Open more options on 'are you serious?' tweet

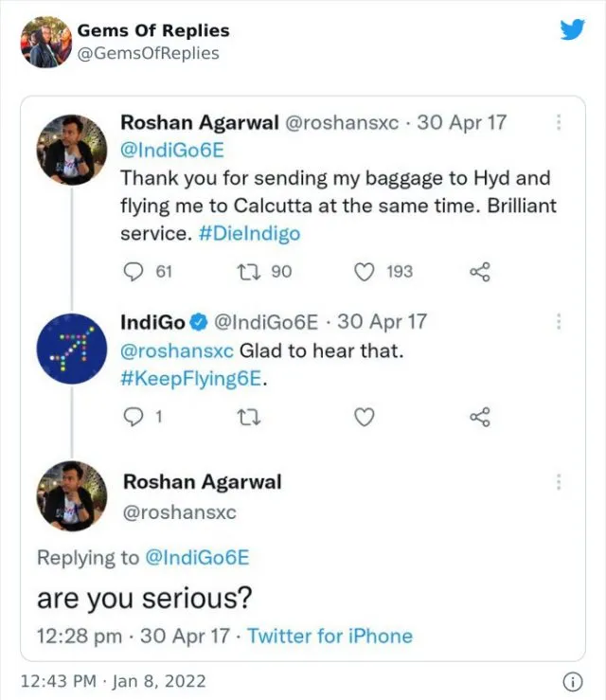click(559, 482)
